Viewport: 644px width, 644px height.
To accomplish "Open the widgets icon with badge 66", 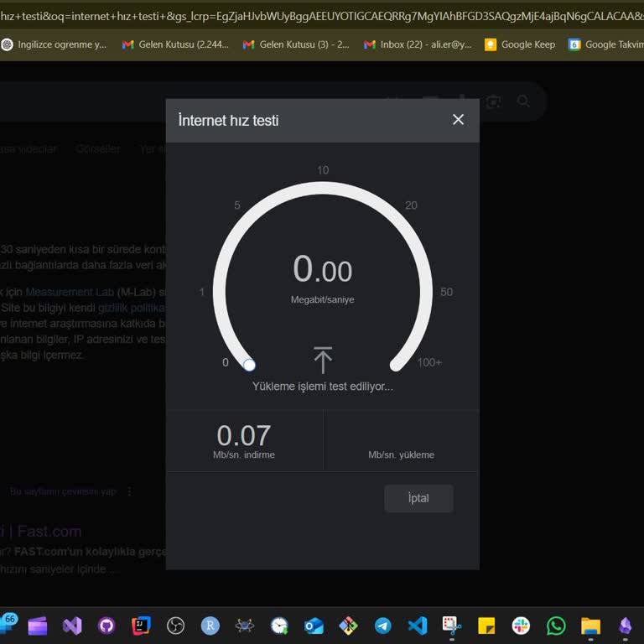I will (x=8, y=624).
